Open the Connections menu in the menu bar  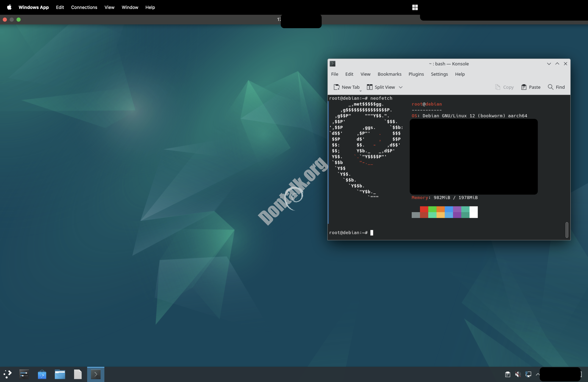84,7
